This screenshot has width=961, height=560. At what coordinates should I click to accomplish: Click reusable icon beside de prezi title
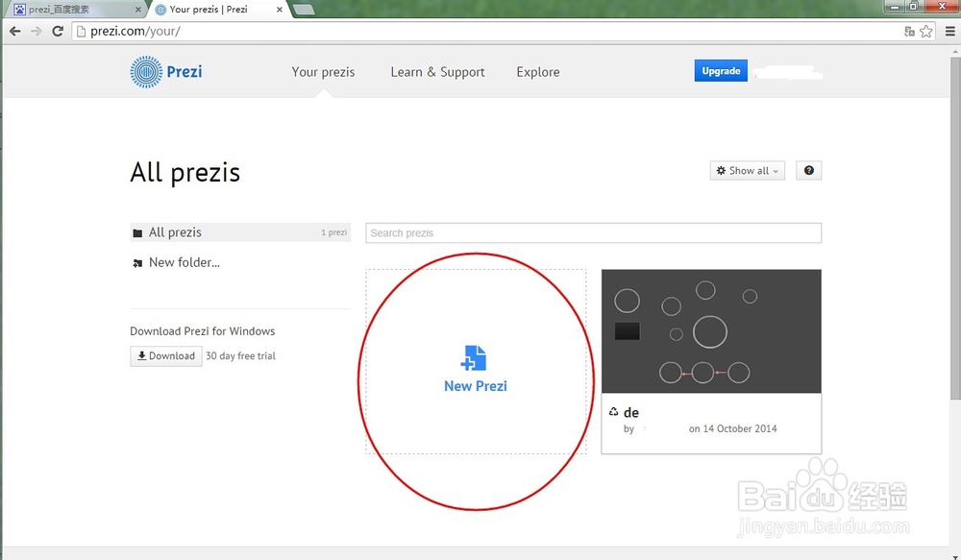coord(613,412)
